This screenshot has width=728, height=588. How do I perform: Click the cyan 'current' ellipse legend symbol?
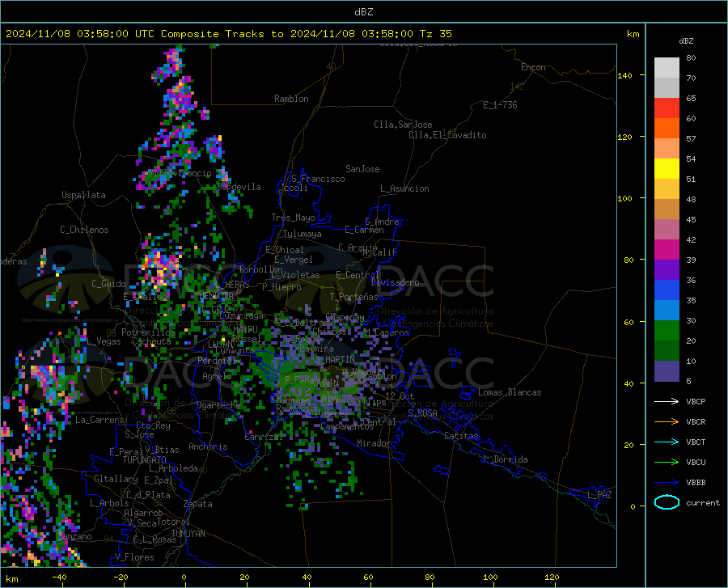tap(667, 502)
